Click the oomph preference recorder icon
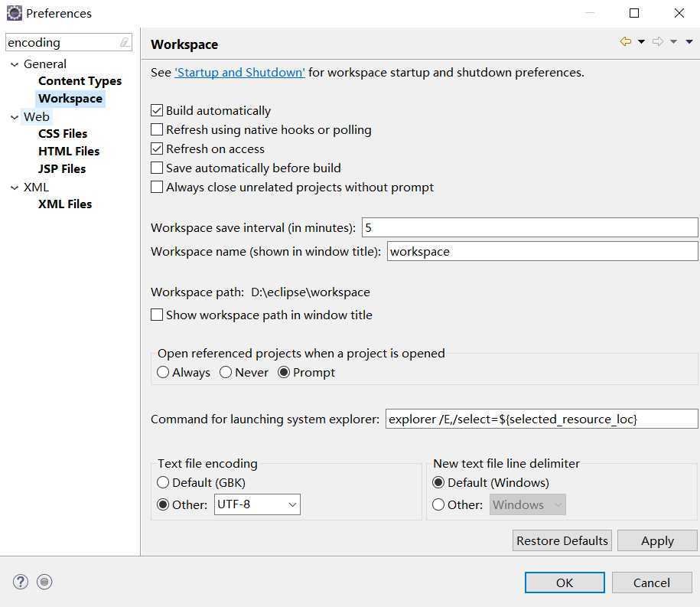700x607 pixels. tap(44, 582)
